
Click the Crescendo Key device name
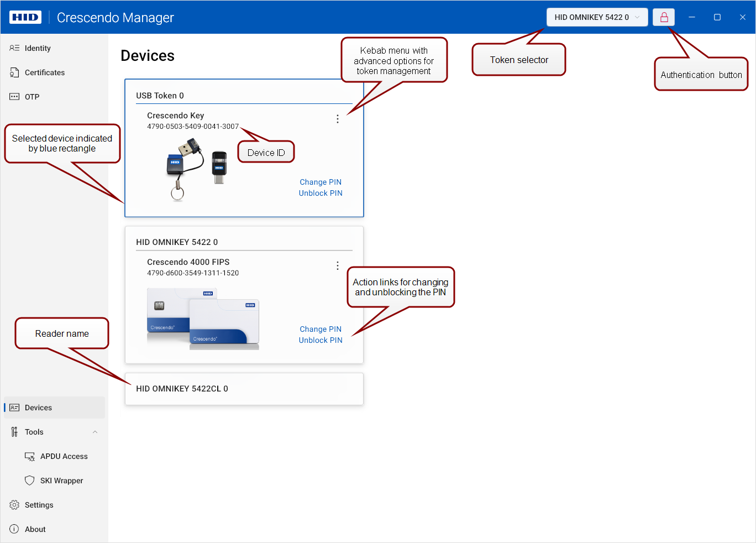coord(176,116)
